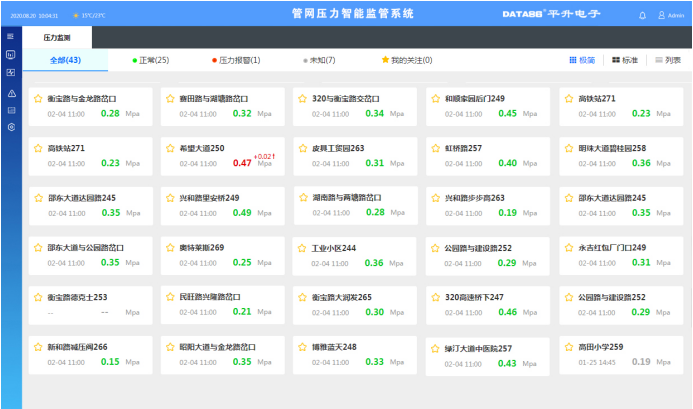The width and height of the screenshot is (693, 409).
Task: Show the 压力报警(1) alarm stations
Action: click(x=236, y=60)
